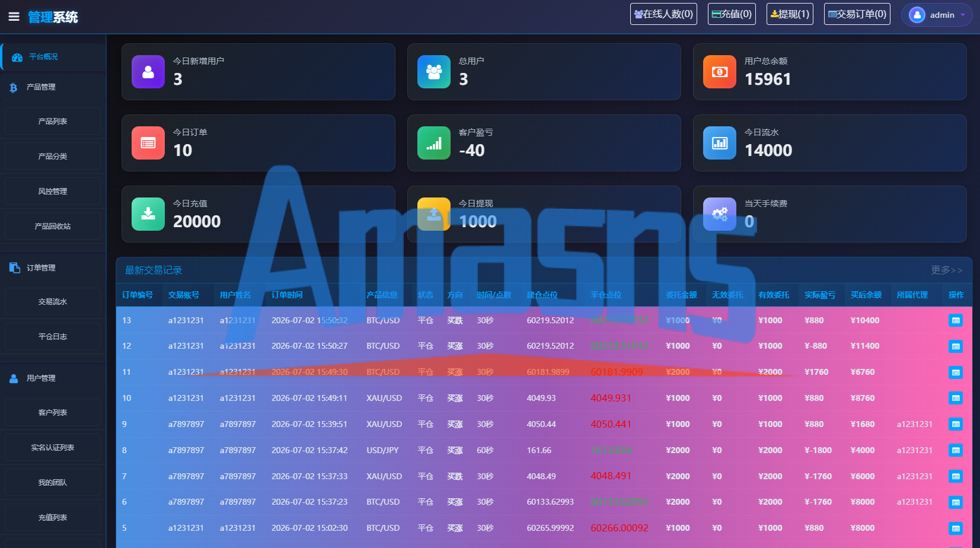Open details icon for order 6
This screenshot has height=548, width=980.
[956, 502]
